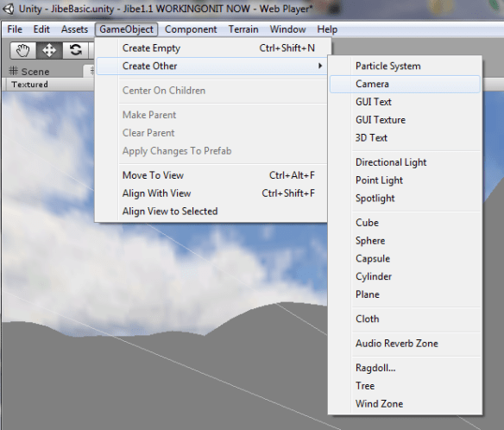
Task: Create a GUI Text object
Action: point(405,102)
